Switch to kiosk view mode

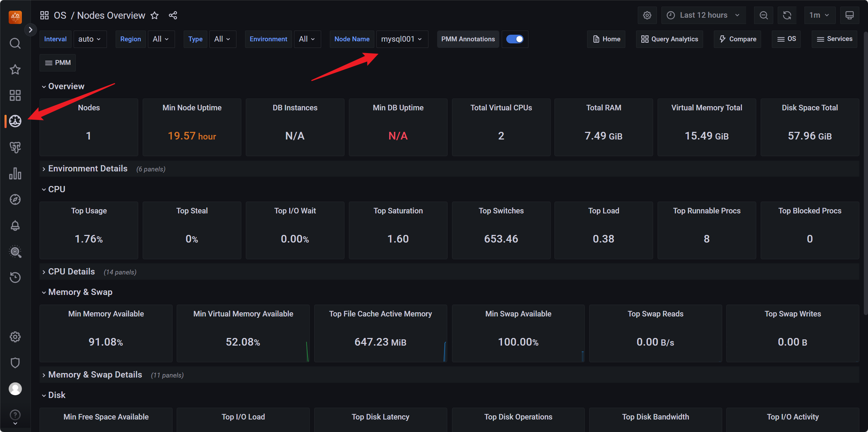click(x=849, y=15)
